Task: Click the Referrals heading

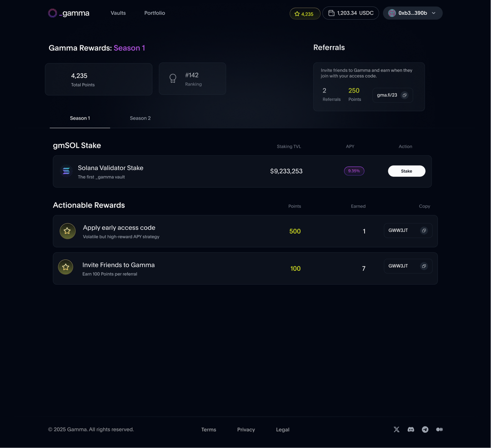Action: pyautogui.click(x=329, y=48)
